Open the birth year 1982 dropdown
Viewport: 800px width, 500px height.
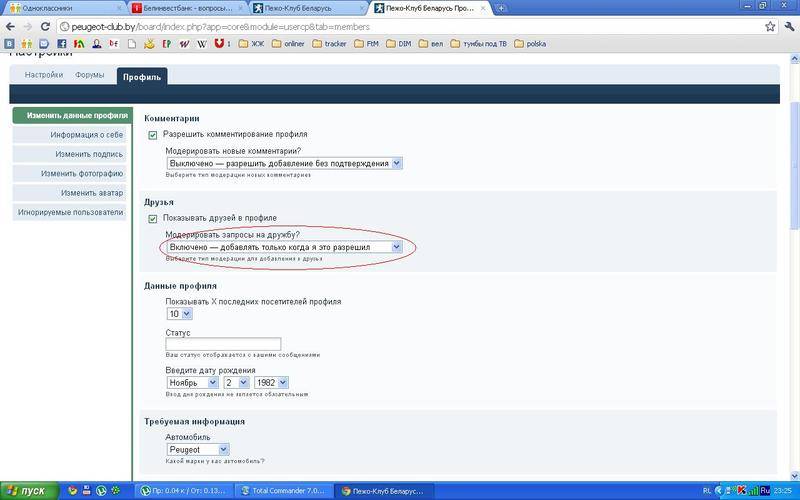[270, 382]
